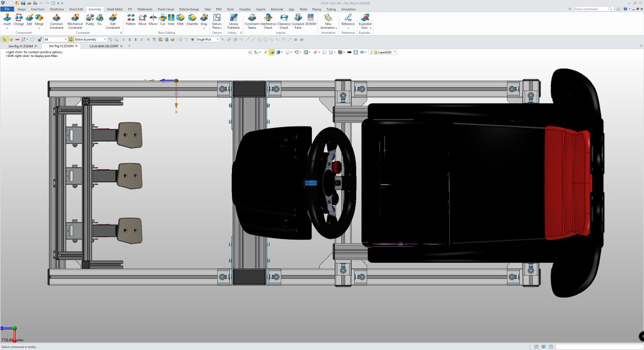Switch to the Sheet Metal ribbon tab
644x350 pixels.
point(114,9)
